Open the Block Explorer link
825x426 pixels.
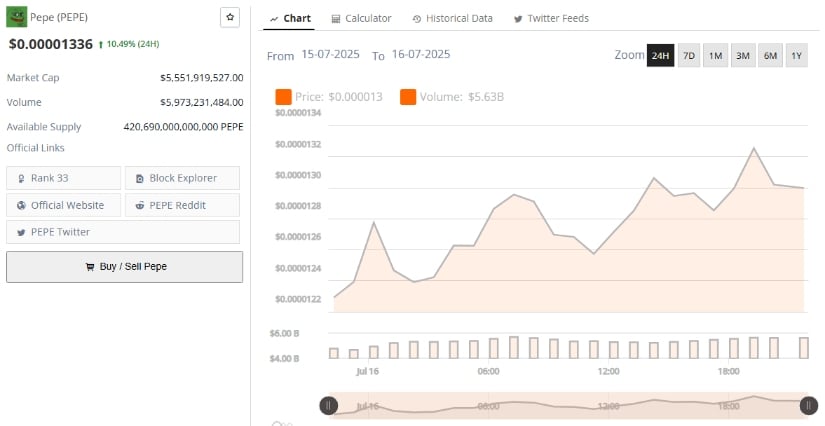click(182, 178)
